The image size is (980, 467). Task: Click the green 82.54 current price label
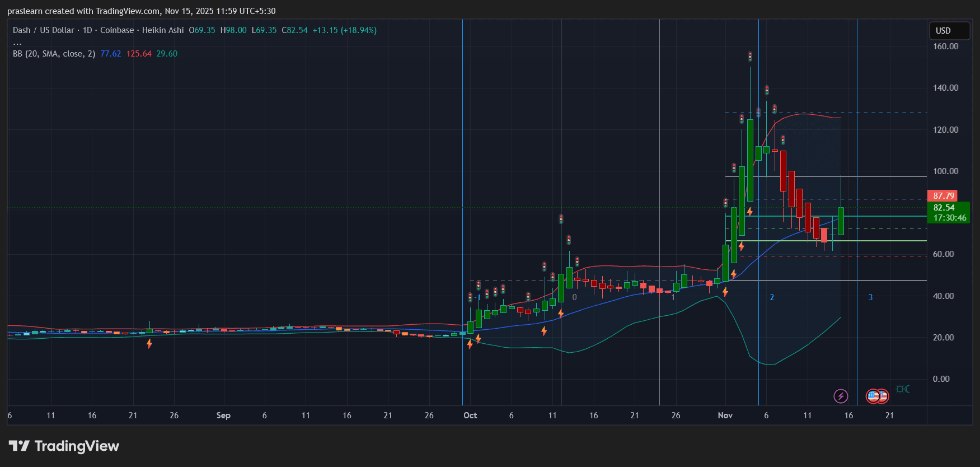944,208
